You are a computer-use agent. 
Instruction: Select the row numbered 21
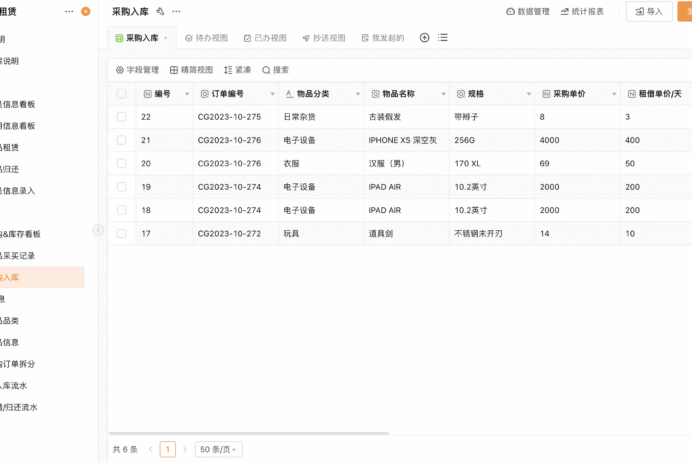pos(121,140)
